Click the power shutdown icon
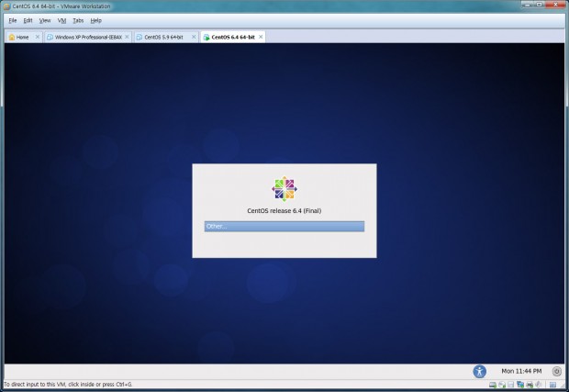569x392 pixels. (556, 371)
